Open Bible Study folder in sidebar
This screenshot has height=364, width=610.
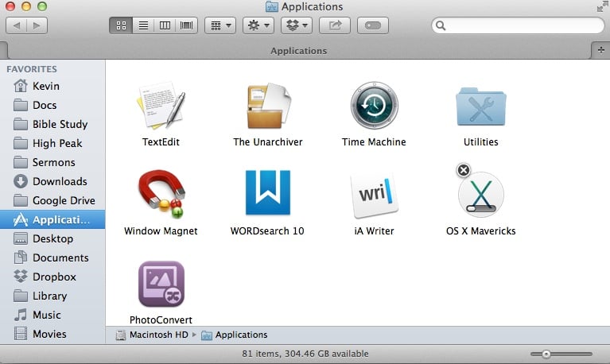[x=52, y=124]
